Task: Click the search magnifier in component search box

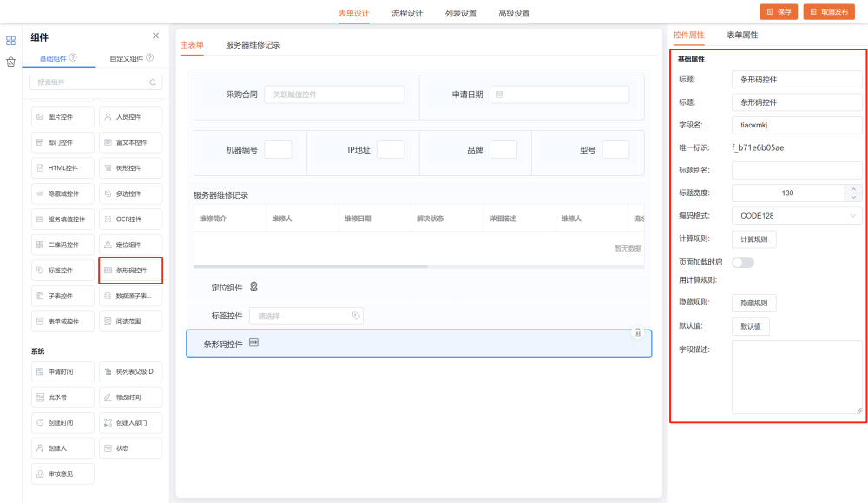Action: click(153, 82)
